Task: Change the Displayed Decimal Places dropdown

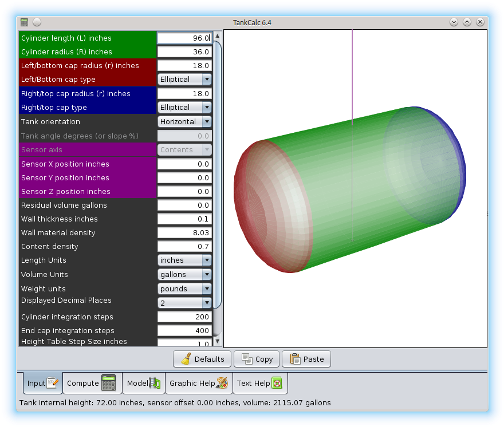Action: click(184, 303)
